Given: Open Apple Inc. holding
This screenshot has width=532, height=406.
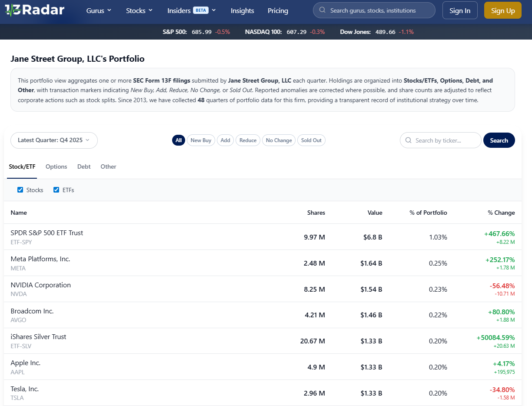Looking at the screenshot, I should (26, 363).
